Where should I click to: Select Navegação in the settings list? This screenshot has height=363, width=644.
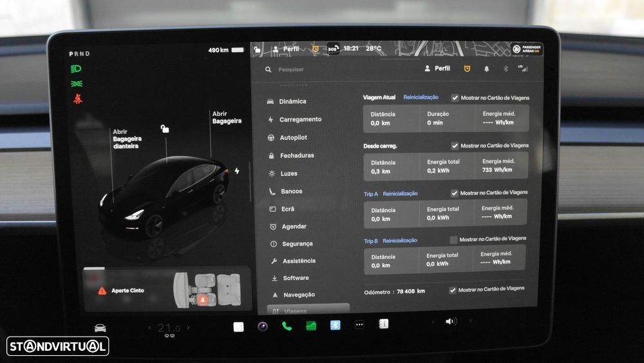(294, 295)
